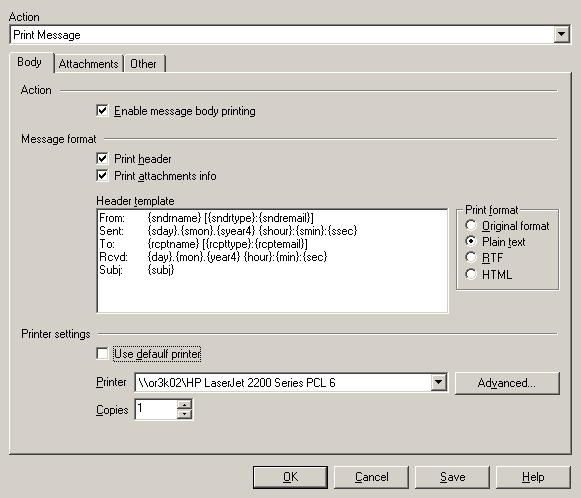
Task: Switch to the Attachments tab
Action: 89,64
